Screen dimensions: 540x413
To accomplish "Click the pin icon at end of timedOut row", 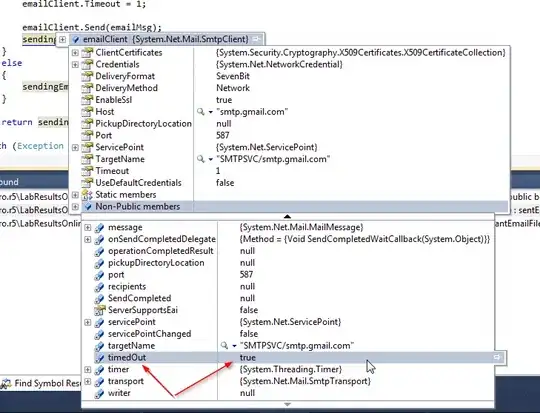I will click(x=497, y=357).
